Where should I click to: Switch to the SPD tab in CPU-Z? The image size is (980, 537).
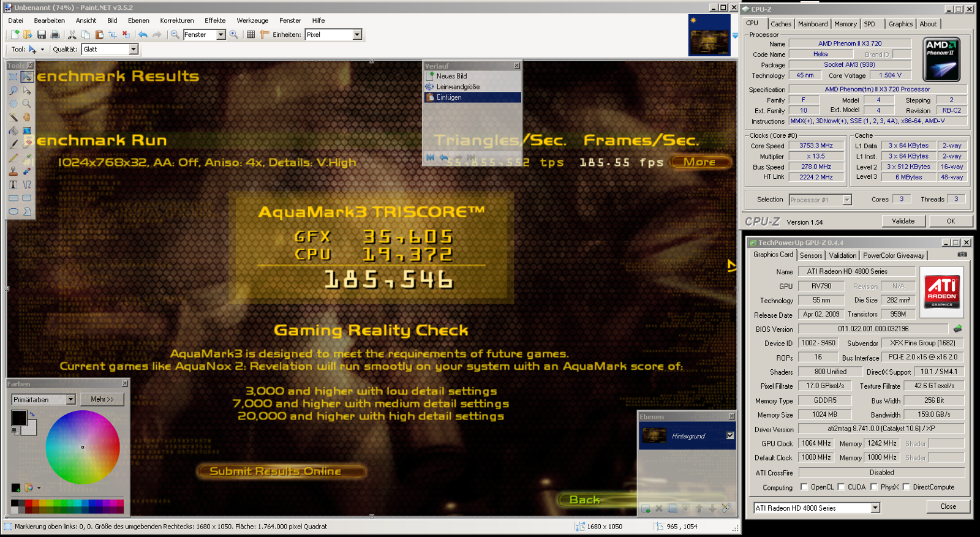870,24
